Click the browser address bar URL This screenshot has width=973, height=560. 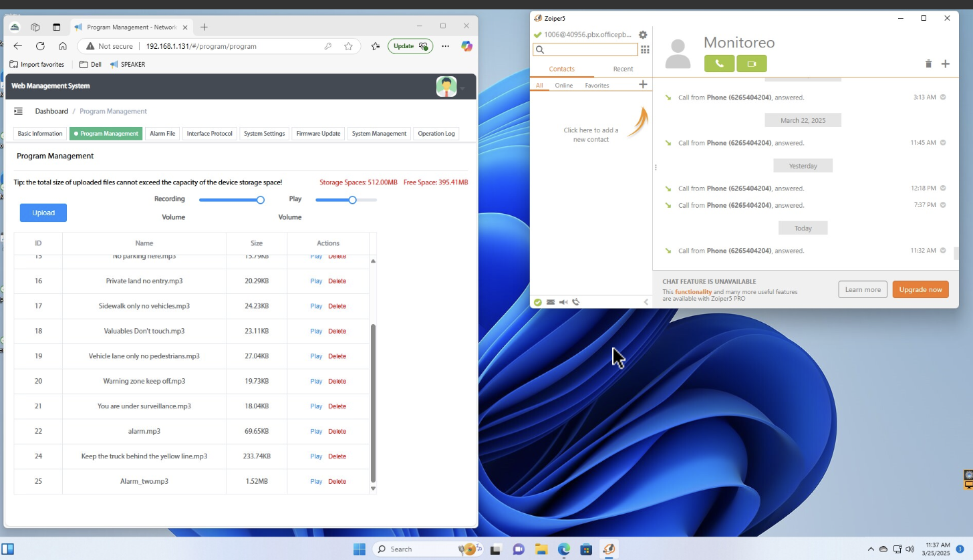point(201,46)
